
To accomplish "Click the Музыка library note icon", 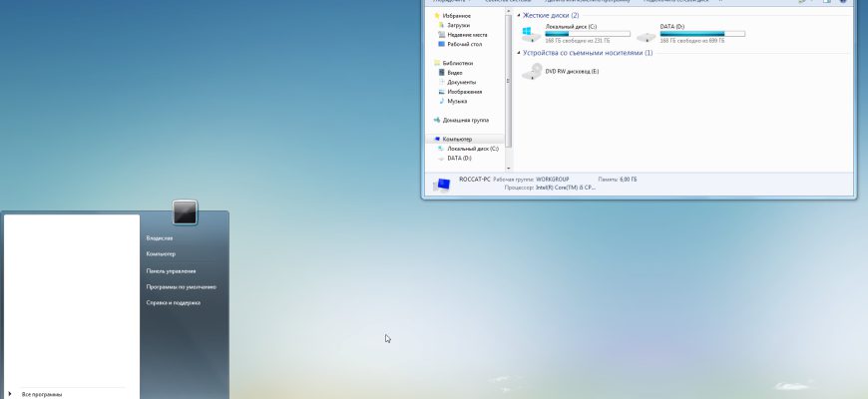I will [x=441, y=102].
